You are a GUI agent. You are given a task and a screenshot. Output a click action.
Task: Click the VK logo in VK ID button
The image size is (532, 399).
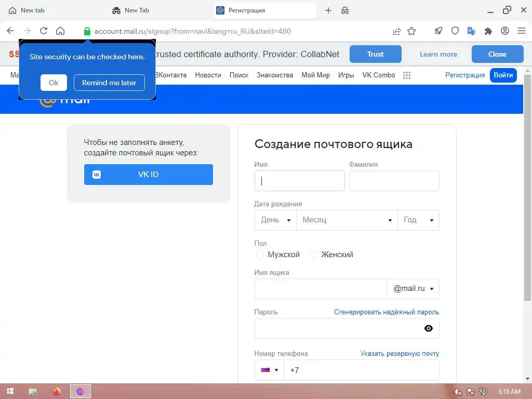(97, 175)
